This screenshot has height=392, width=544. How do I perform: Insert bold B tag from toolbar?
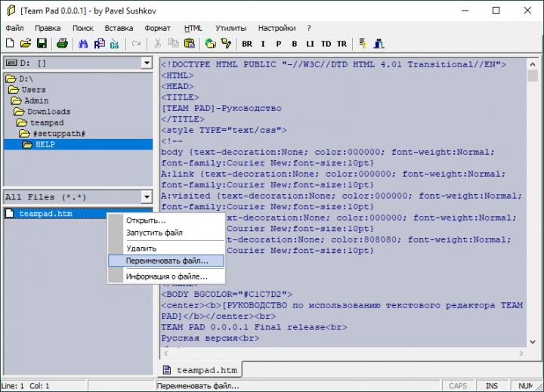(295, 44)
